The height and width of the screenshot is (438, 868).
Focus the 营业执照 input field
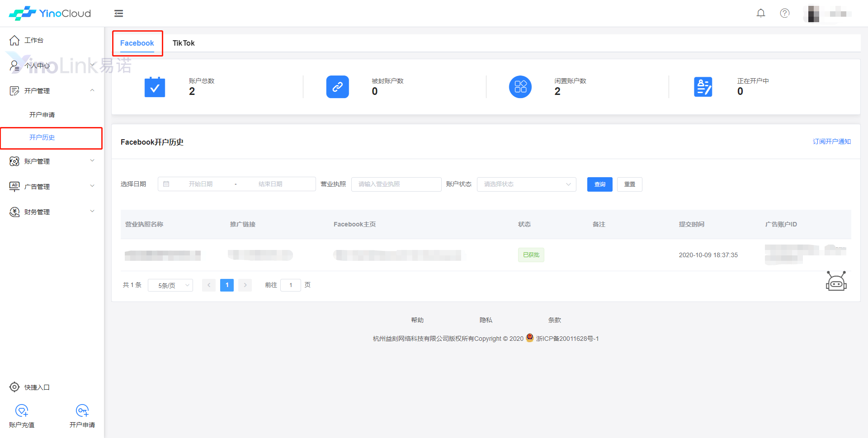tap(396, 184)
